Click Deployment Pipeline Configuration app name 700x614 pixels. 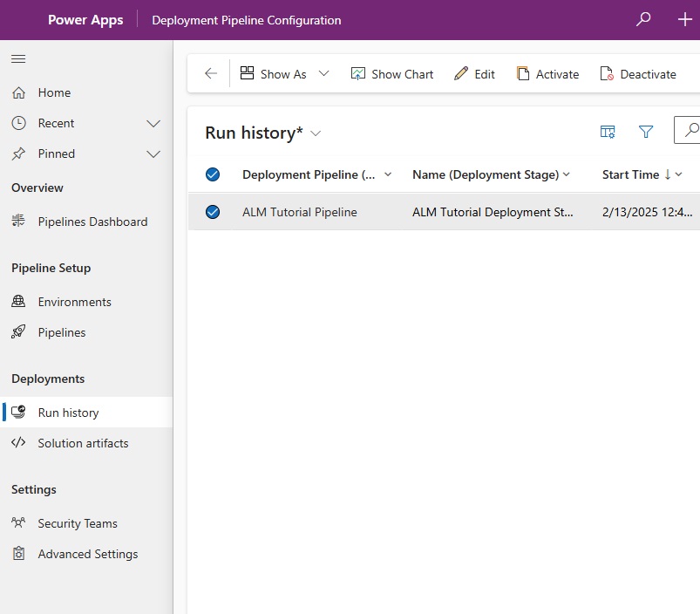click(247, 20)
